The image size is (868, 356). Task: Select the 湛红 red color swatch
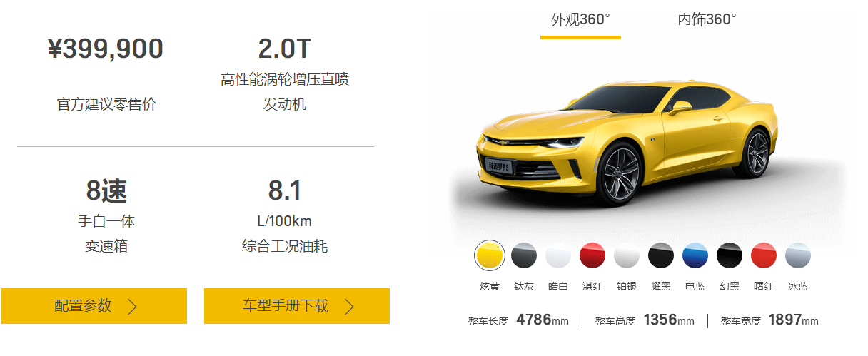click(592, 255)
